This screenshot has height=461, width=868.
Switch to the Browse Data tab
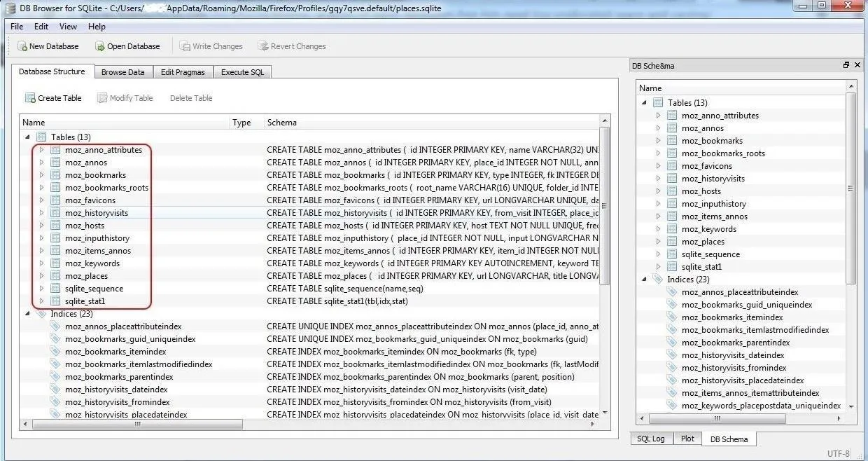[x=123, y=72]
